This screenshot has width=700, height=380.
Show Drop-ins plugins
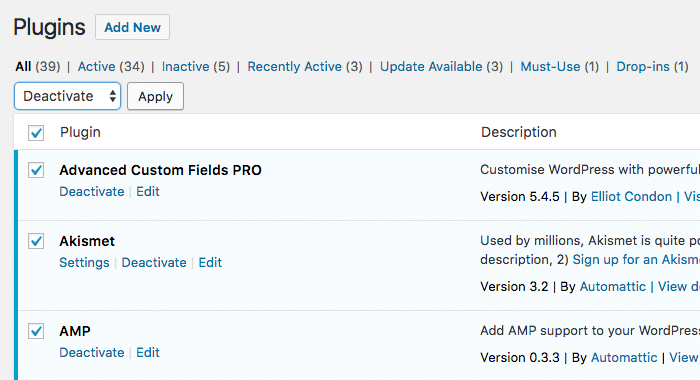643,67
